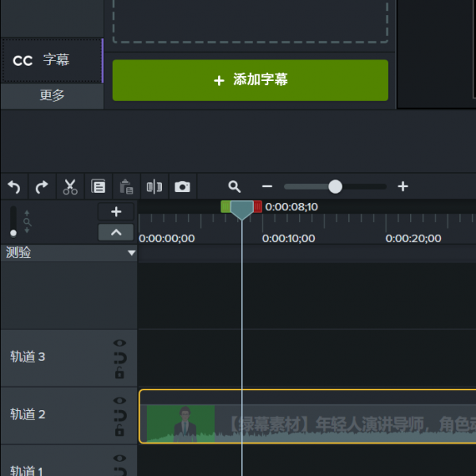The height and width of the screenshot is (476, 476).
Task: Open the 测验 track dropdown arrow
Action: click(x=132, y=253)
